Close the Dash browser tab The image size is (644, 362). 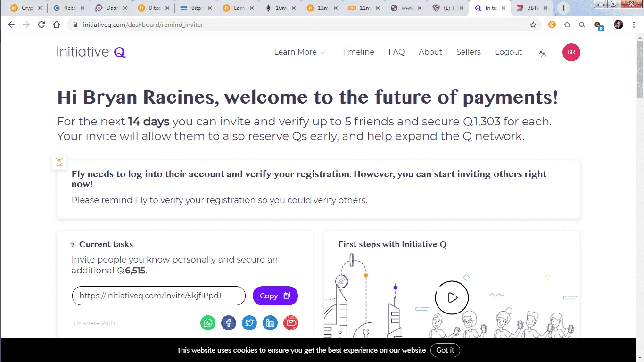[x=124, y=8]
